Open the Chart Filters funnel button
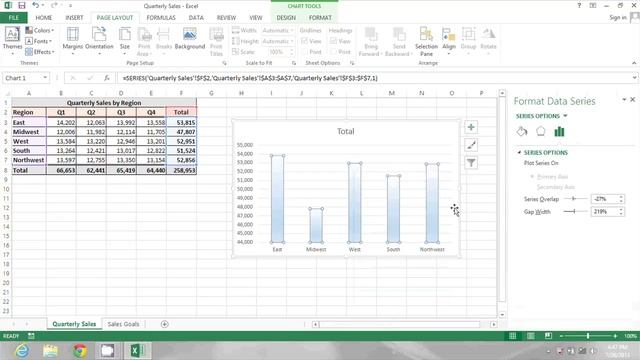 (x=471, y=163)
